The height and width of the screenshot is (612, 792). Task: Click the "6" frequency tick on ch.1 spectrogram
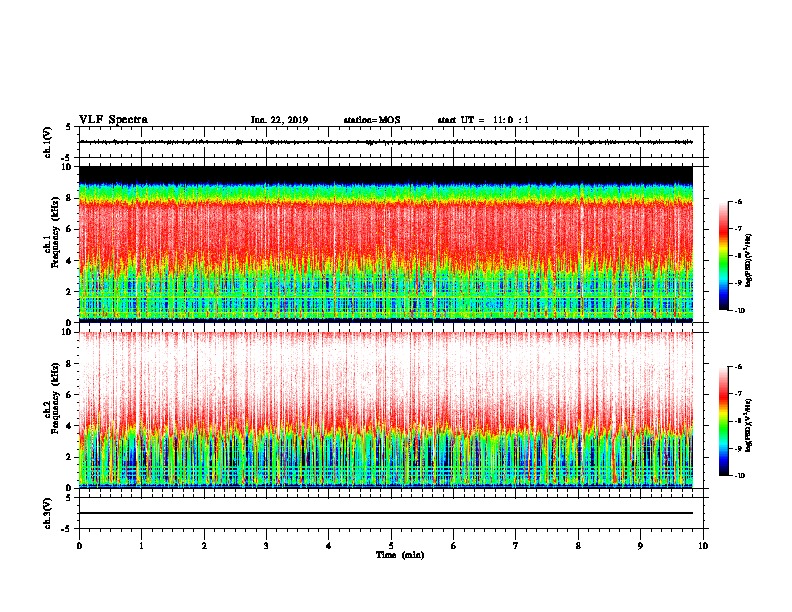[x=69, y=229]
